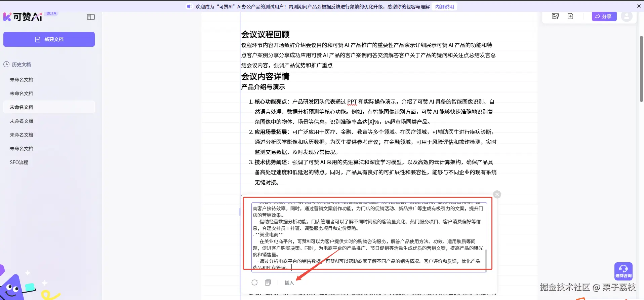Click the 产品介绍与演示 subheading
This screenshot has height=300, width=644.
[263, 87]
